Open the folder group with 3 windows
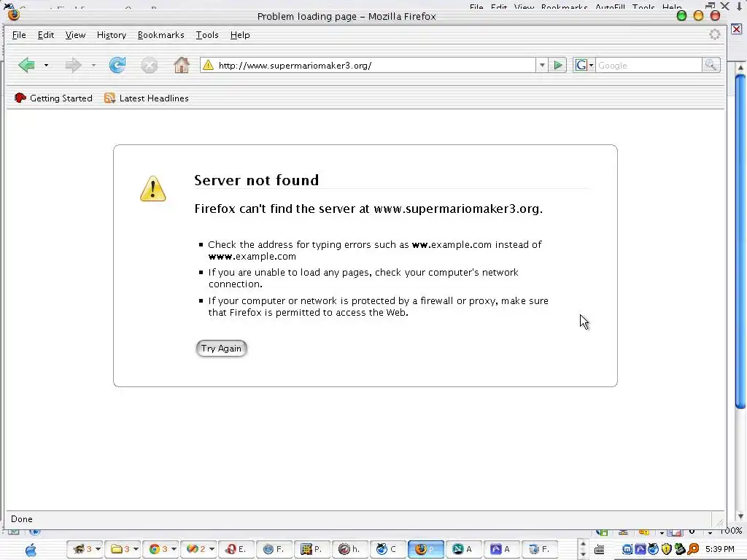This screenshot has height=560, width=747. tap(123, 549)
